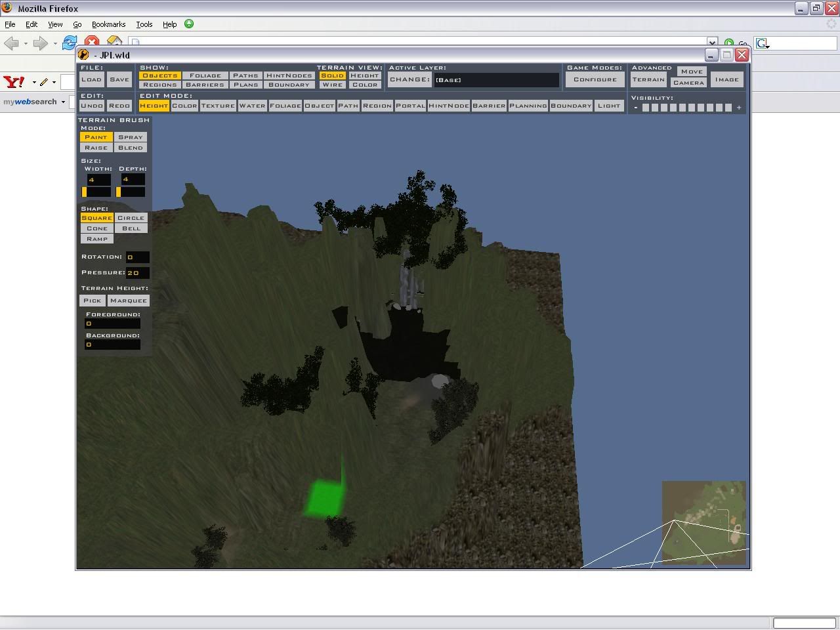Screen dimensions: 840x630
Task: Click the Foreground height field
Action: click(112, 324)
